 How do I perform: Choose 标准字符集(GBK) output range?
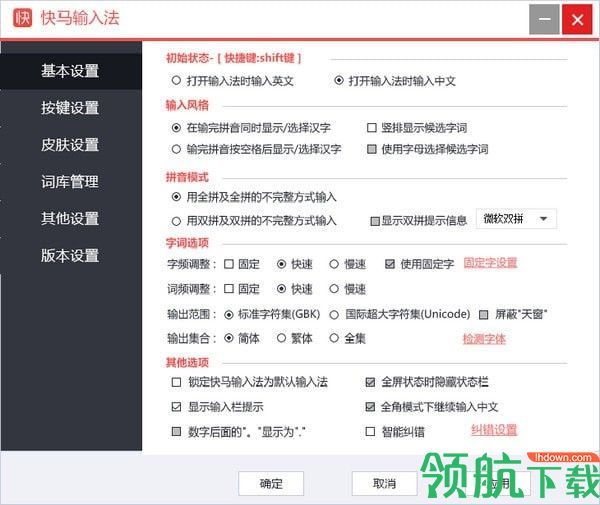[x=229, y=315]
